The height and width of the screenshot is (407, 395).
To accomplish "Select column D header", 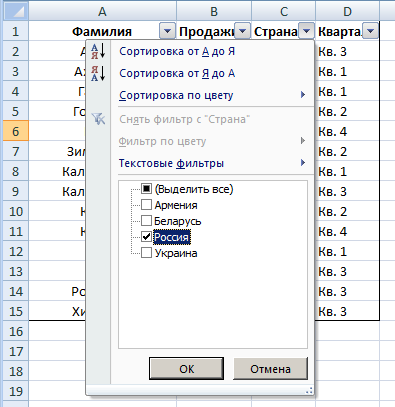I will tap(347, 11).
